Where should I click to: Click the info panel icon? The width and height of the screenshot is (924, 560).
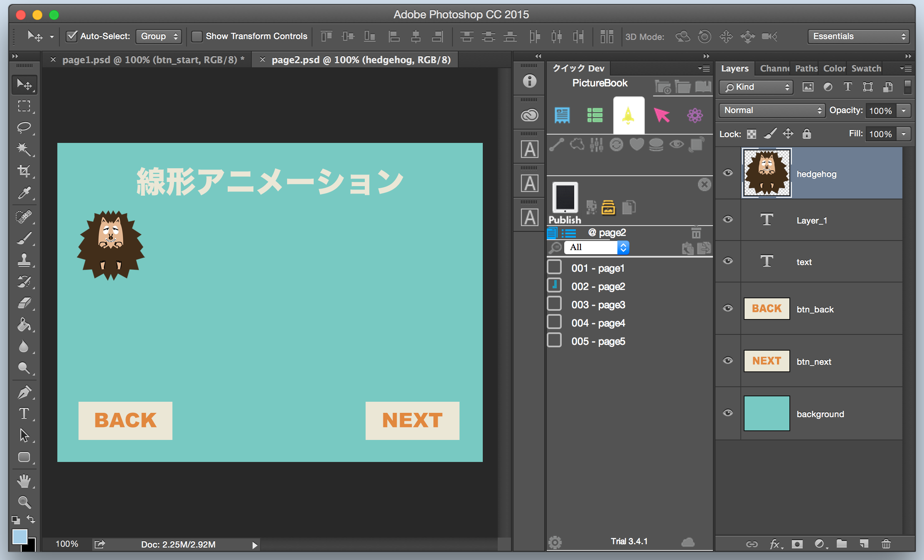click(529, 81)
